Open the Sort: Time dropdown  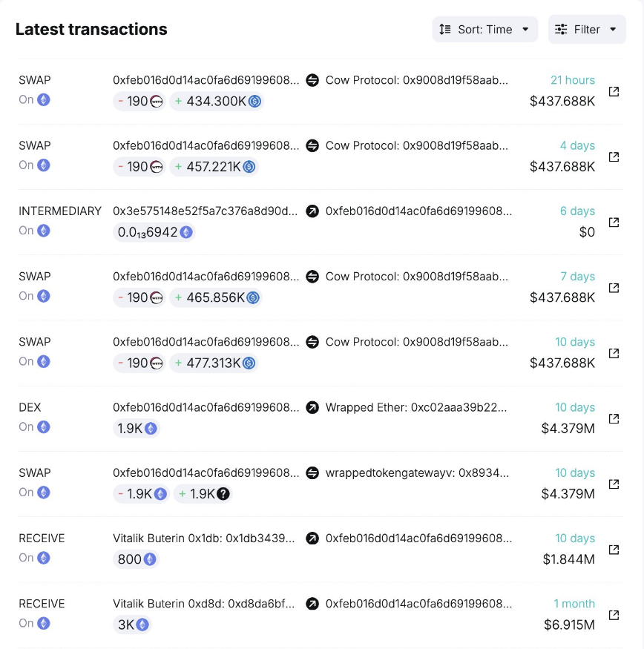click(x=484, y=30)
